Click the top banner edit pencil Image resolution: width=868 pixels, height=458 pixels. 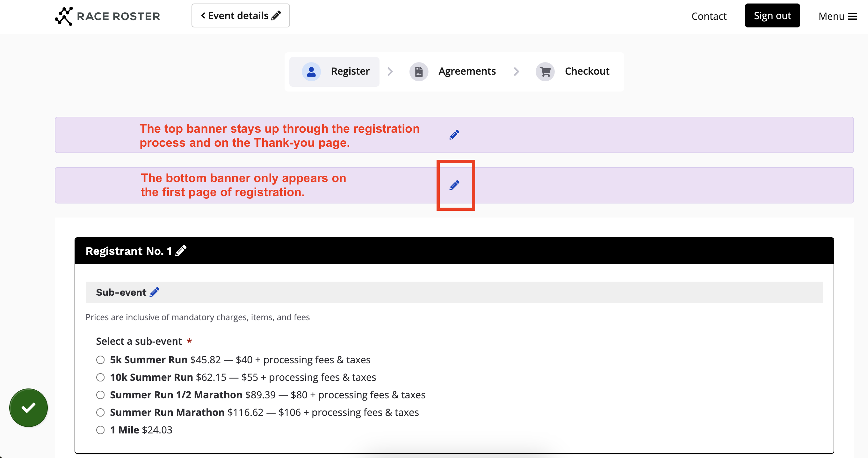[x=454, y=135]
